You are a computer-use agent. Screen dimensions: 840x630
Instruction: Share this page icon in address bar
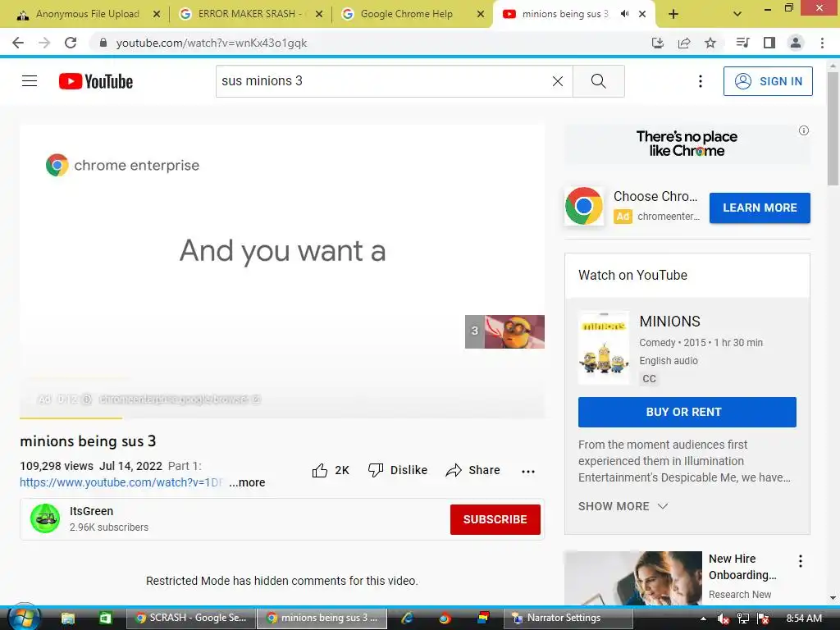684,43
